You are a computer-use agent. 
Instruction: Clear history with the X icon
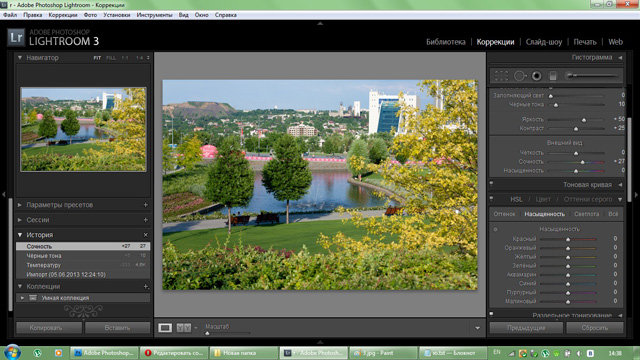coord(146,235)
